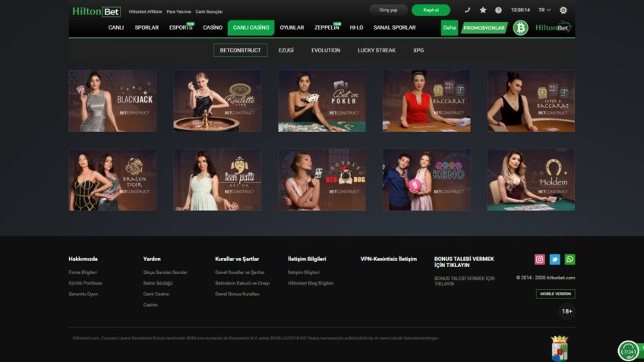Screen dimensions: 644x362
Task: Open settings gear icon in header
Action: (563, 10)
